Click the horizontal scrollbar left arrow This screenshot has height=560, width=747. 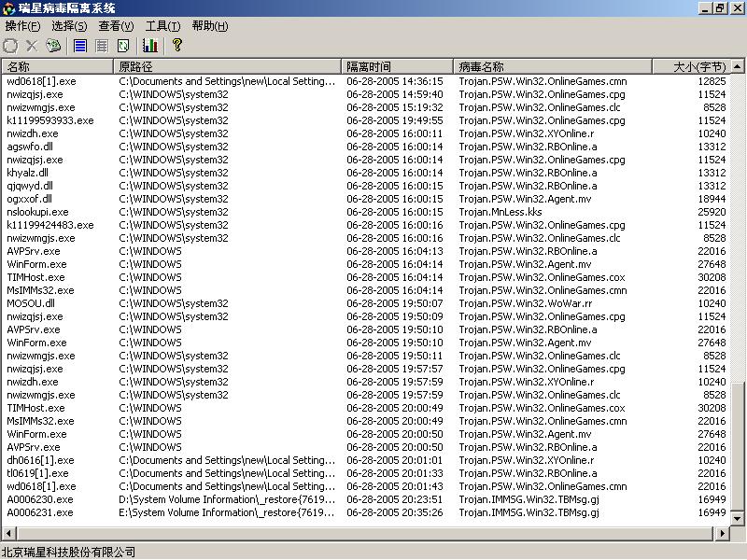pos(9,533)
